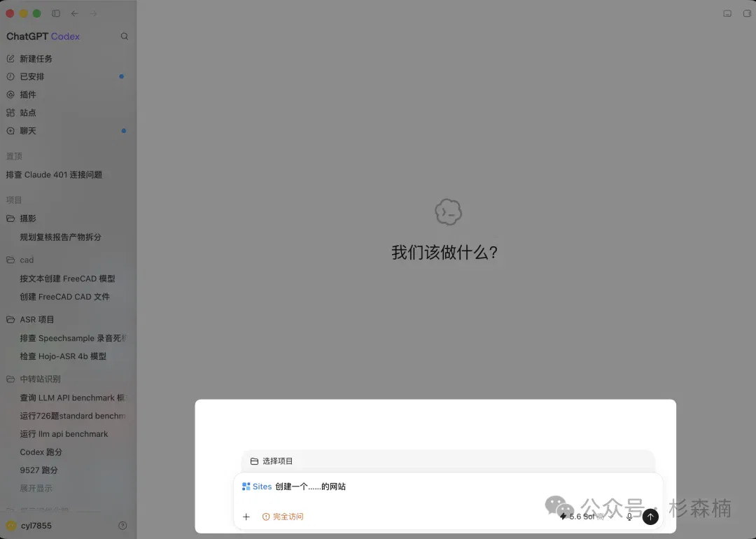Image resolution: width=756 pixels, height=539 pixels.
Task: Open search in the Codex sidebar
Action: 125,36
